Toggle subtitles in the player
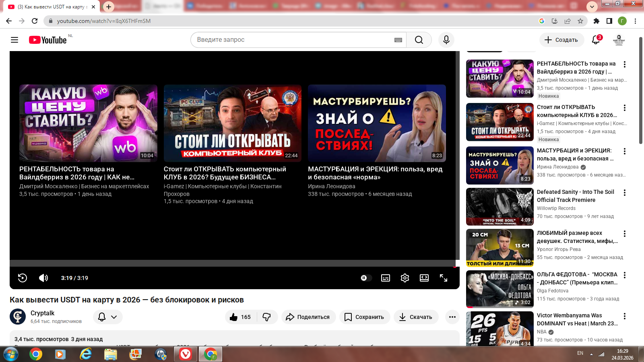 (x=386, y=278)
